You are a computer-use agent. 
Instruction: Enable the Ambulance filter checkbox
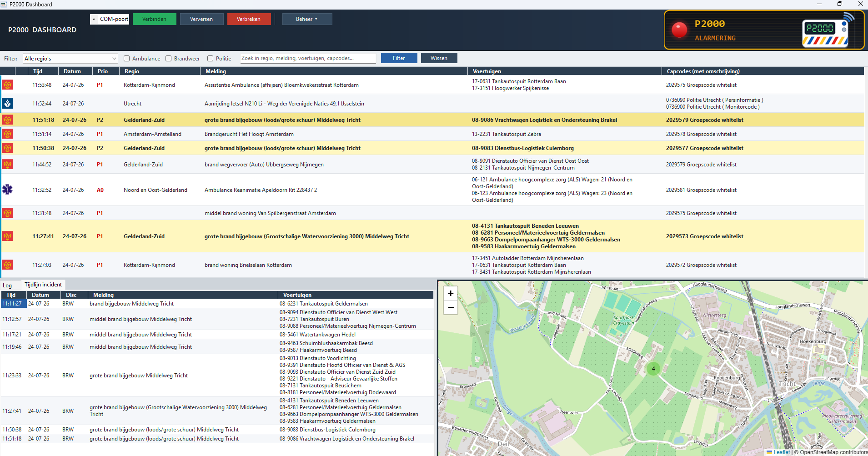tap(127, 58)
